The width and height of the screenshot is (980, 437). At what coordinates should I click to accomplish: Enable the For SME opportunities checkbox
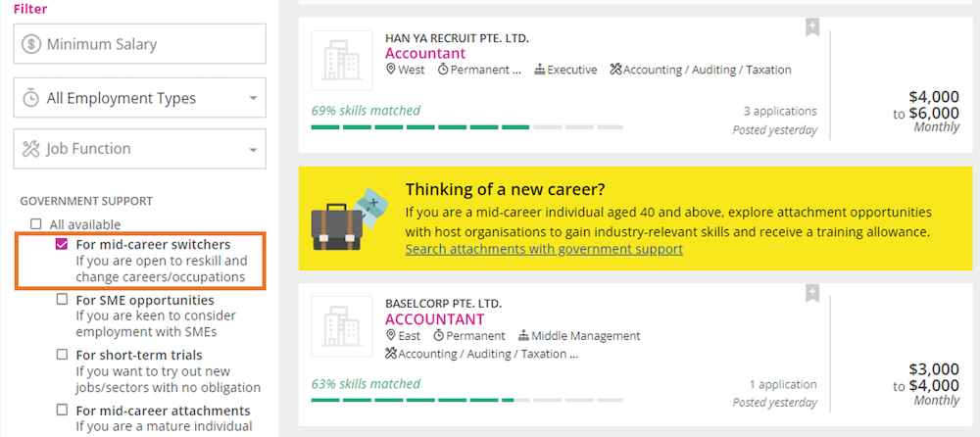(62, 300)
